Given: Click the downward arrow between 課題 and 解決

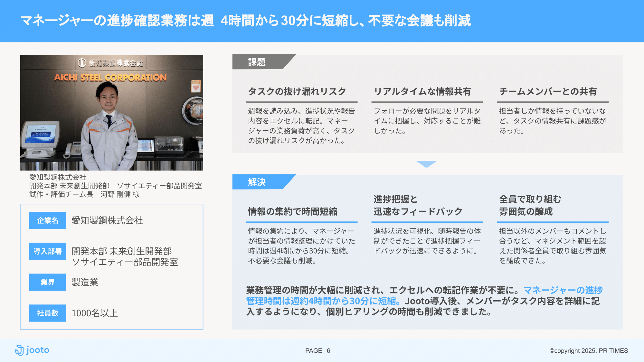Looking at the screenshot, I should [426, 164].
